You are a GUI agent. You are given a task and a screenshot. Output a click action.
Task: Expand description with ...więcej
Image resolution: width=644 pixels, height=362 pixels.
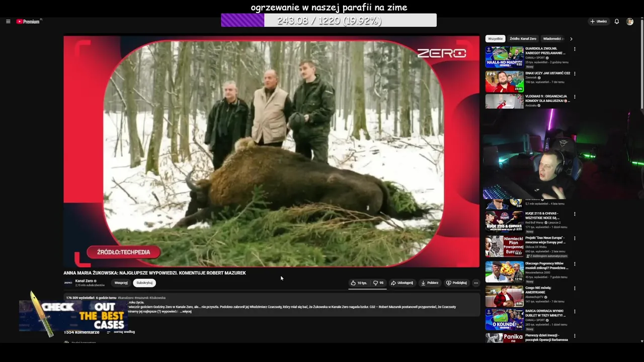186,312
